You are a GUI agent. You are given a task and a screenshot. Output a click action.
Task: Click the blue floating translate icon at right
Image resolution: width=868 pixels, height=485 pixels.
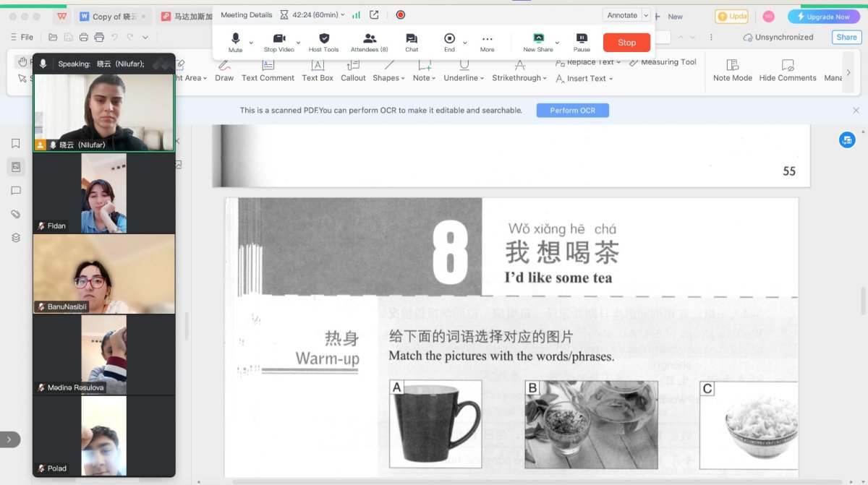[847, 140]
